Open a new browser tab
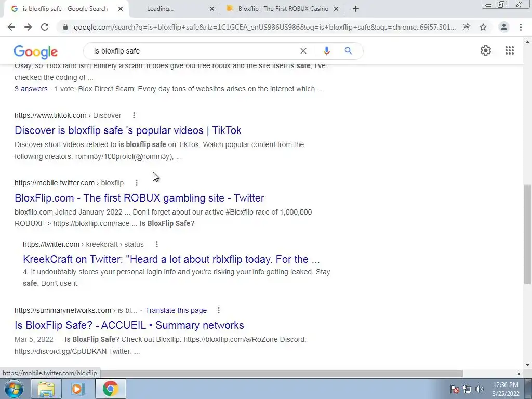Screen dimensions: 532x399 pyautogui.click(x=355, y=9)
